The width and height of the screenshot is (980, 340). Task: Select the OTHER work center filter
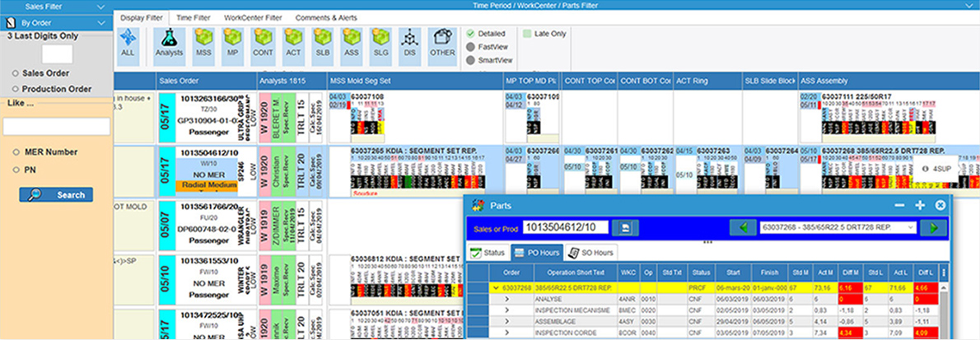442,45
